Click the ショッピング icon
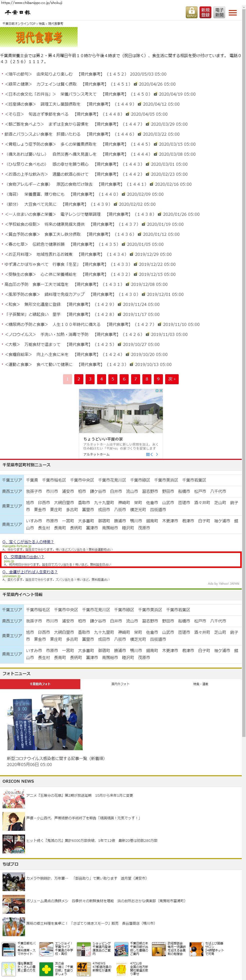This screenshot has height=980, width=246. click(x=84, y=949)
